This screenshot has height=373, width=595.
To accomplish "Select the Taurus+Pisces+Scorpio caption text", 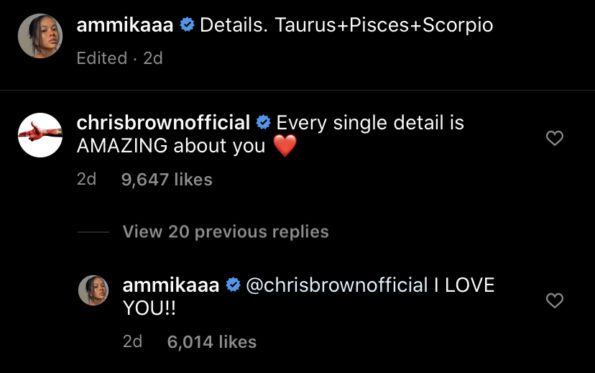I will tap(384, 25).
